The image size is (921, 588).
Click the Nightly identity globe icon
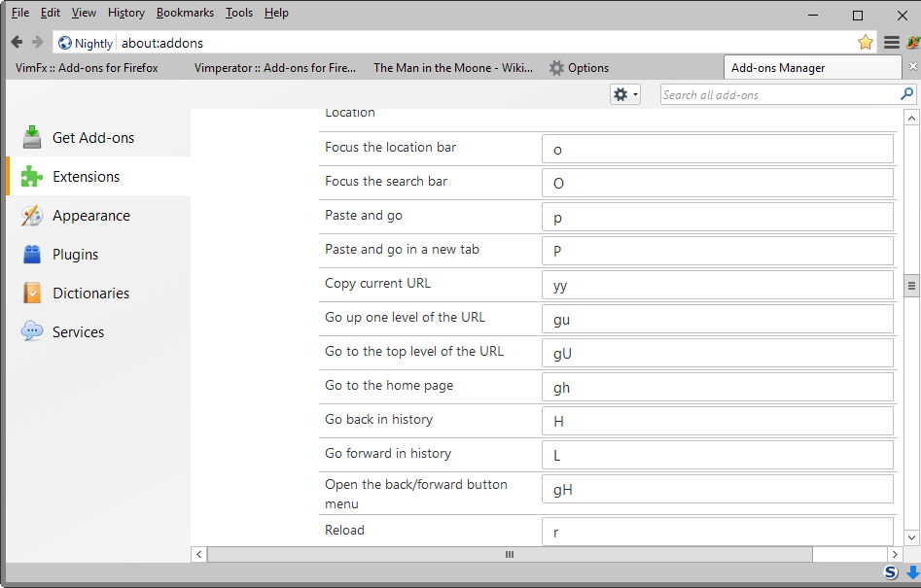(64, 43)
